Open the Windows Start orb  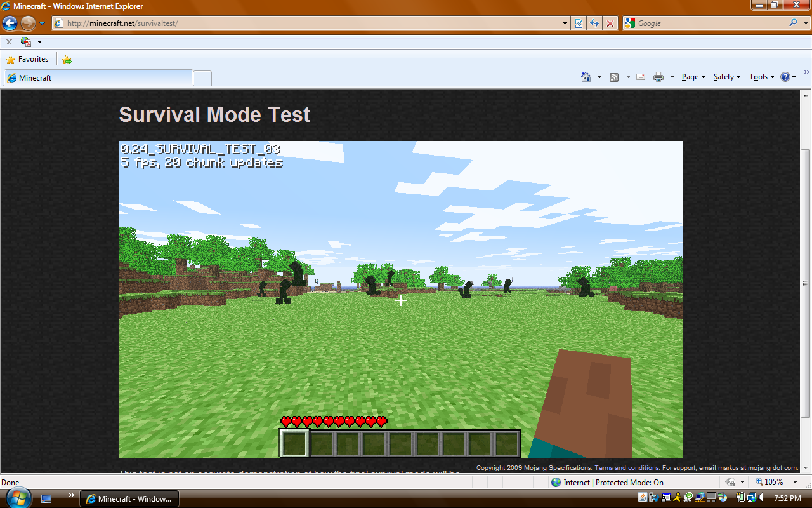coord(18,498)
